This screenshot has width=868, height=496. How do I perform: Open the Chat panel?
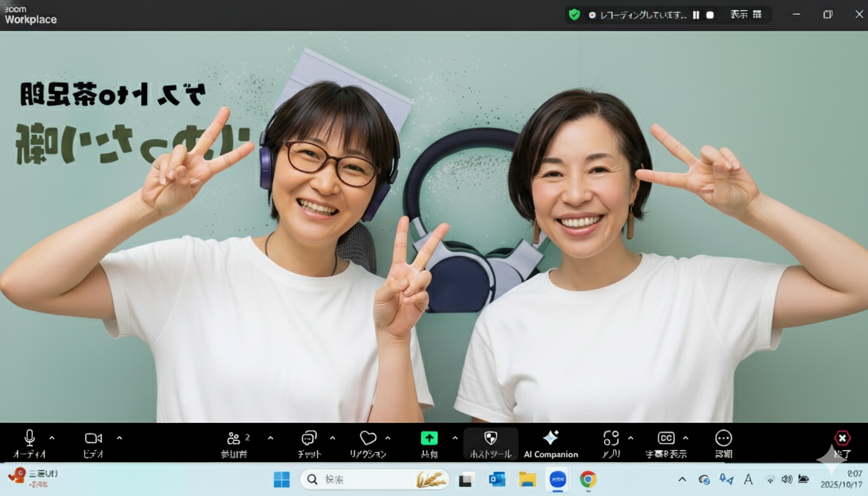pyautogui.click(x=309, y=439)
